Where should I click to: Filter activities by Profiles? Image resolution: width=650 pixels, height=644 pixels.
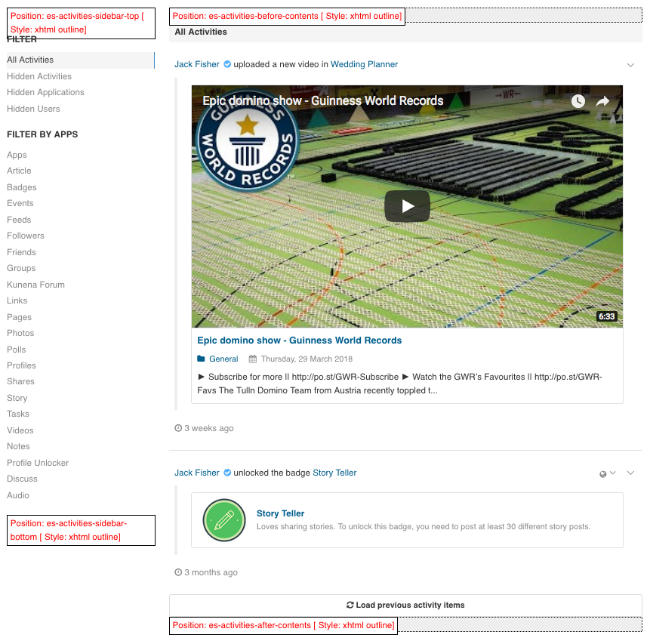point(21,365)
